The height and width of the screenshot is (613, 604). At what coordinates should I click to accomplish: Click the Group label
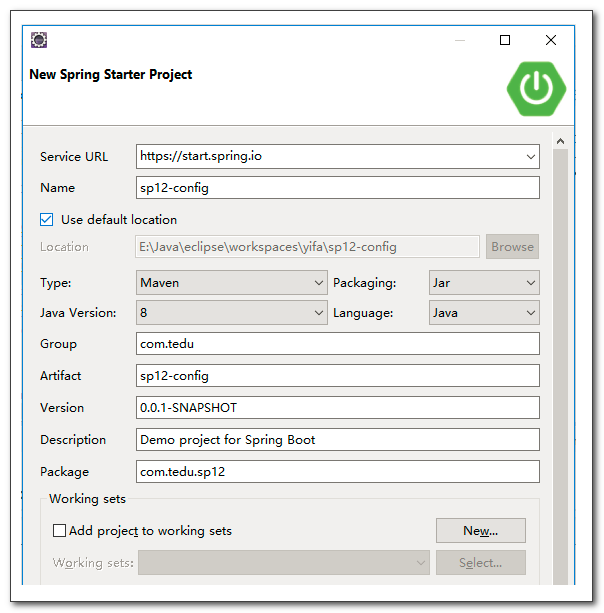(58, 344)
